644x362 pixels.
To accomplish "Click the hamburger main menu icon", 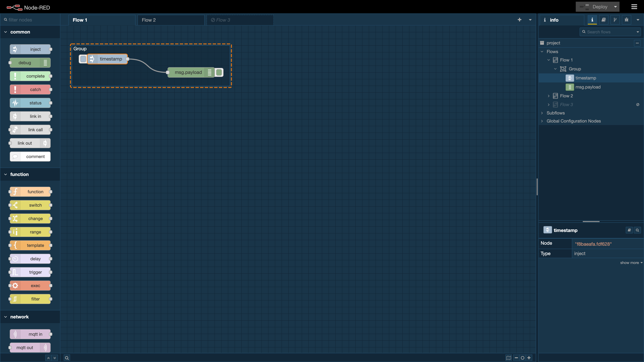I will pyautogui.click(x=634, y=7).
